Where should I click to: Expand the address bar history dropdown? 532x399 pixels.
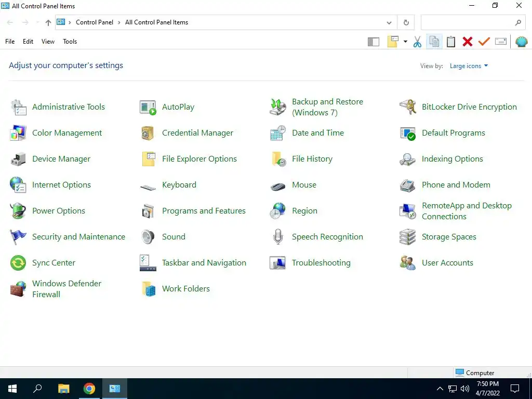389,23
